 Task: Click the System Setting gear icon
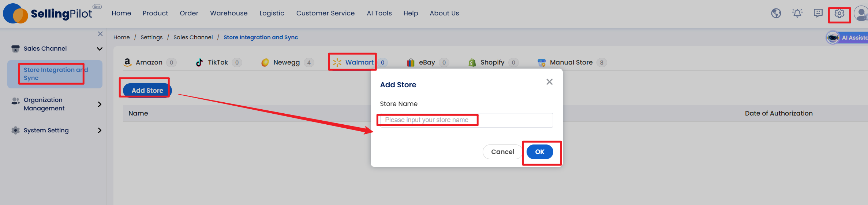[x=15, y=130]
